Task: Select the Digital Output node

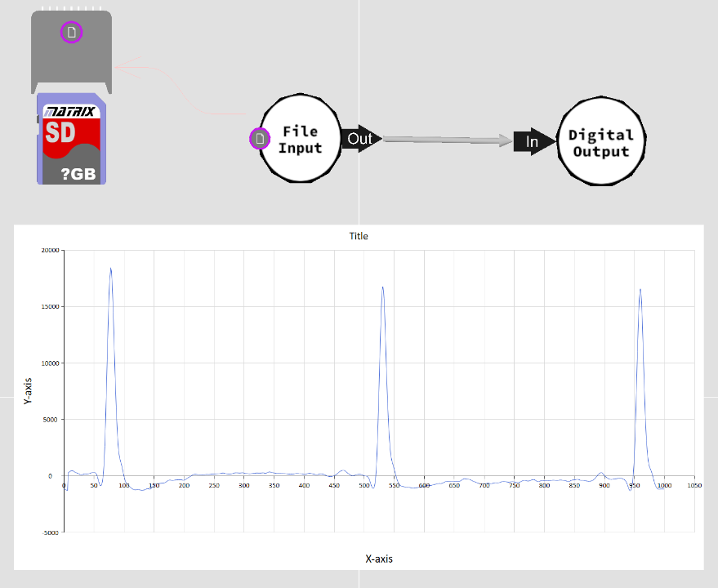Action: click(601, 140)
